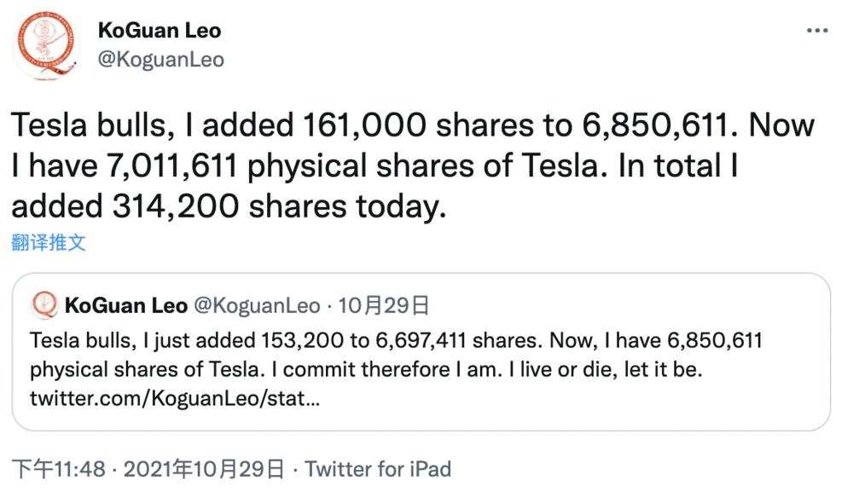The width and height of the screenshot is (853, 504).
Task: Open the twitter.com/KoguanLeo/stat… link
Action: pos(175,398)
